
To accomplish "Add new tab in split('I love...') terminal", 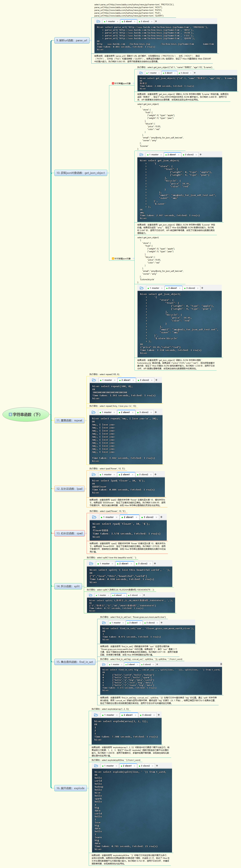I will [155, 563].
